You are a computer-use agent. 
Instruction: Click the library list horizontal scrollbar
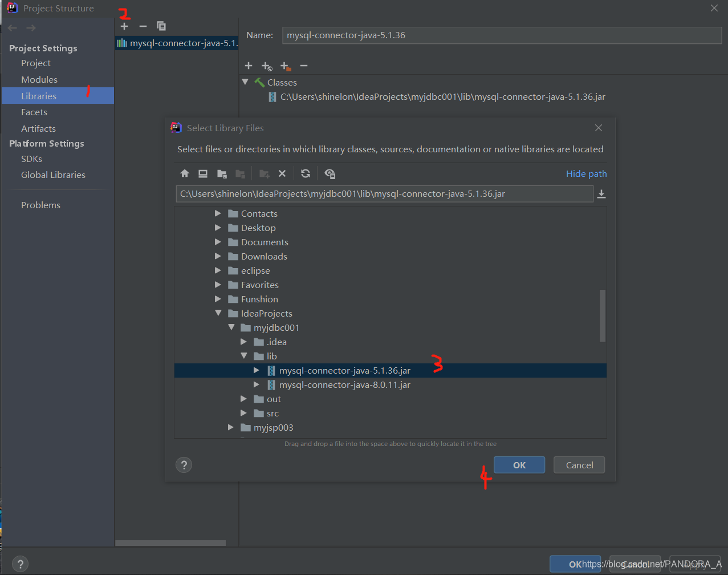(x=170, y=543)
